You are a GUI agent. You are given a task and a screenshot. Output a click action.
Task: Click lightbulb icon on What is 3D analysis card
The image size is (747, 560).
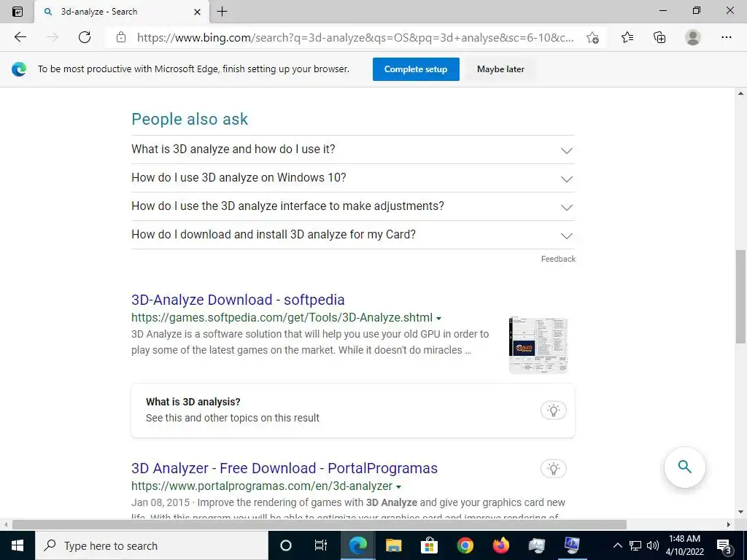click(554, 411)
